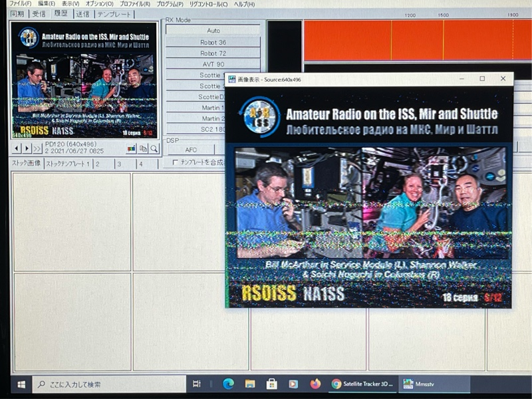
Task: Select Auto RX mode
Action: (213, 31)
